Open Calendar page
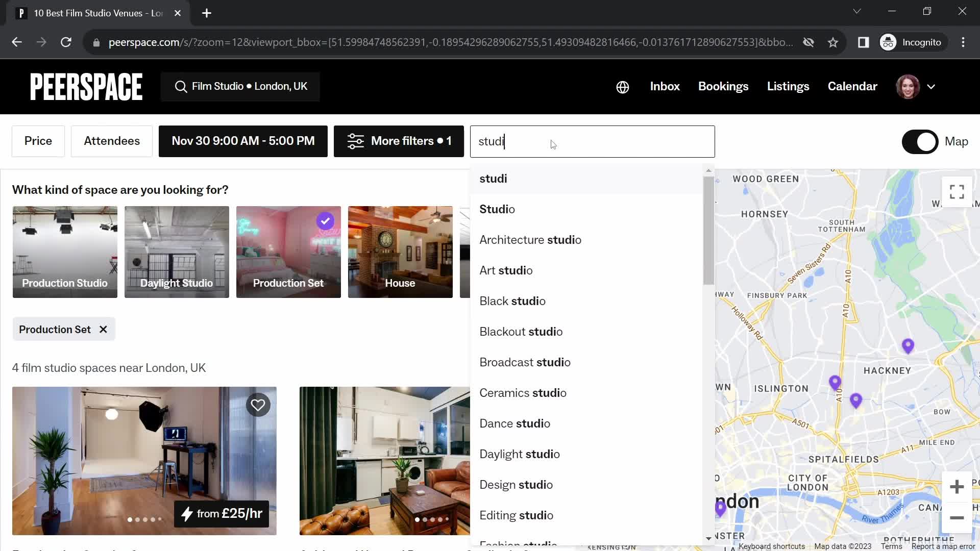 coord(852,87)
